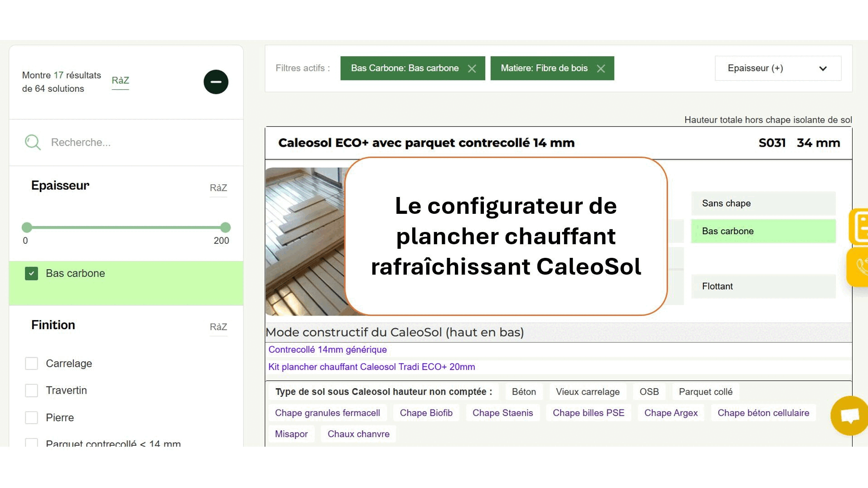Screen dimensions: 868x488
Task: Uncheck the Bas carbone checkbox
Action: (x=31, y=273)
